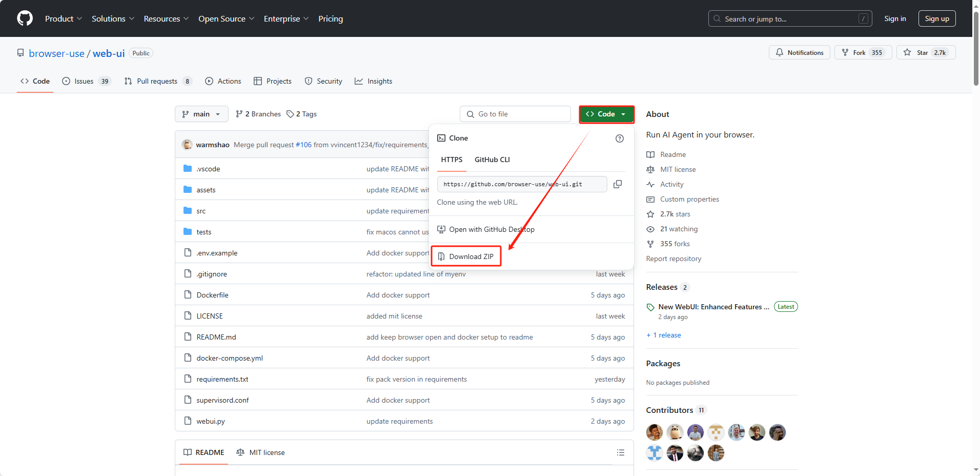Open the Insights tab
The width and height of the screenshot is (980, 476).
(374, 81)
